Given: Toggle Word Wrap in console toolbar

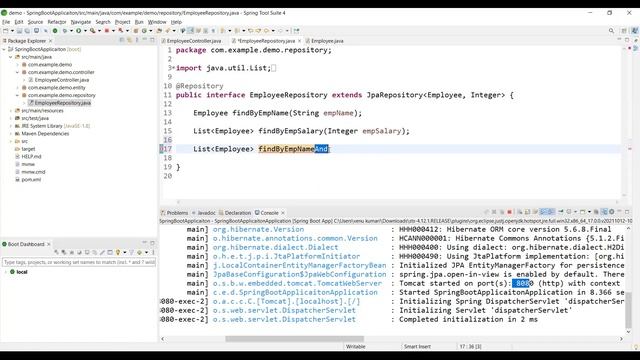Looking at the screenshot, I should (534, 212).
